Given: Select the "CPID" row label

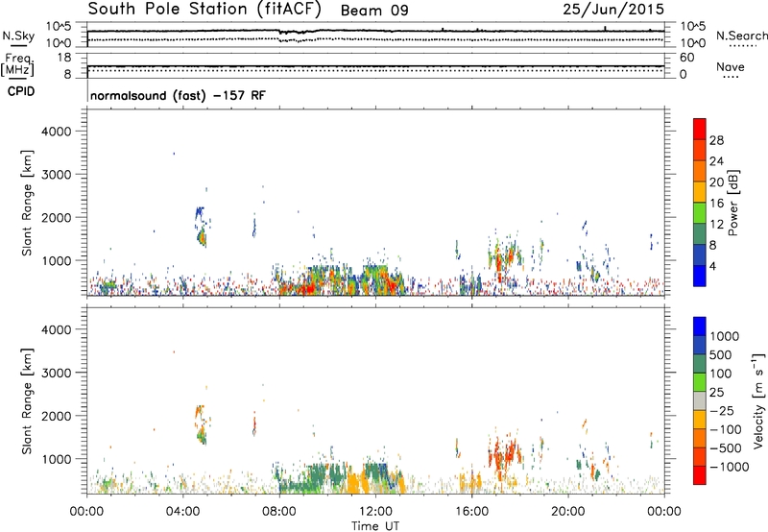Looking at the screenshot, I should pos(20,91).
